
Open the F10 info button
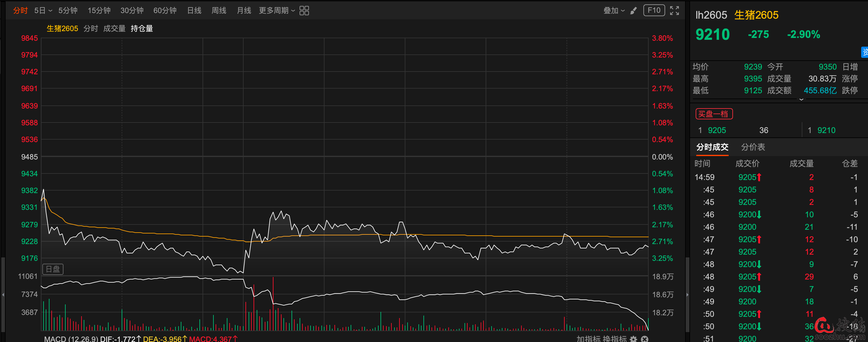tap(654, 11)
